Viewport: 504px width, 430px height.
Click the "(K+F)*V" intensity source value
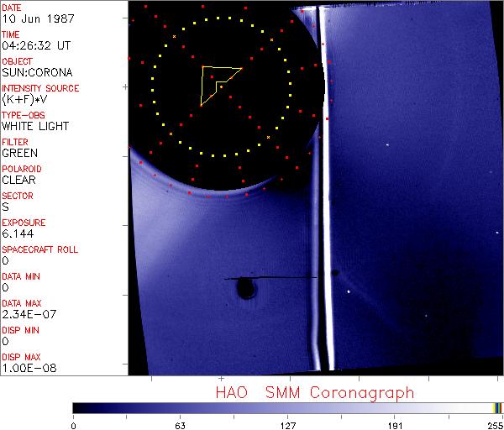tap(24, 99)
